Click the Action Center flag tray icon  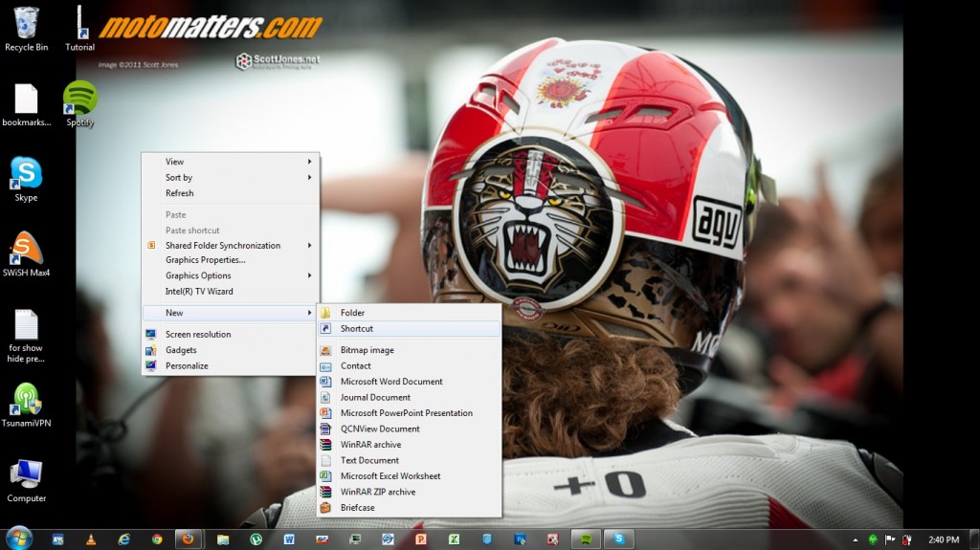point(890,539)
